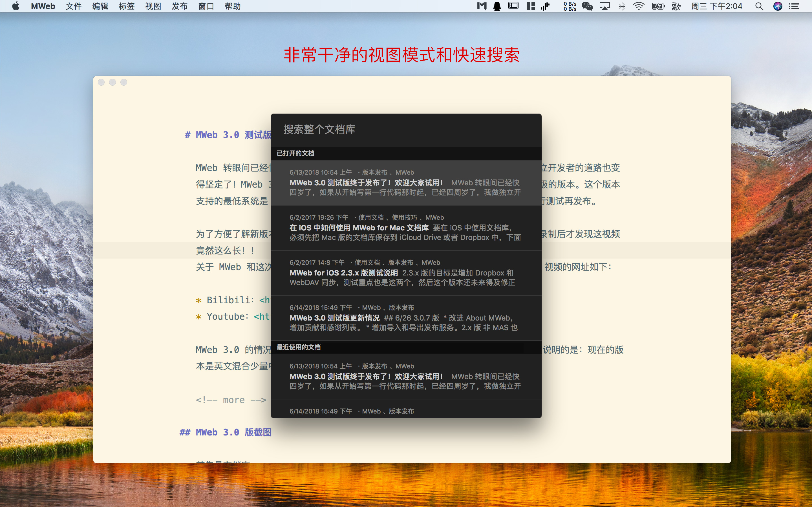The width and height of the screenshot is (812, 507).
Task: Click the MWeb menu bar status icon
Action: tap(482, 6)
